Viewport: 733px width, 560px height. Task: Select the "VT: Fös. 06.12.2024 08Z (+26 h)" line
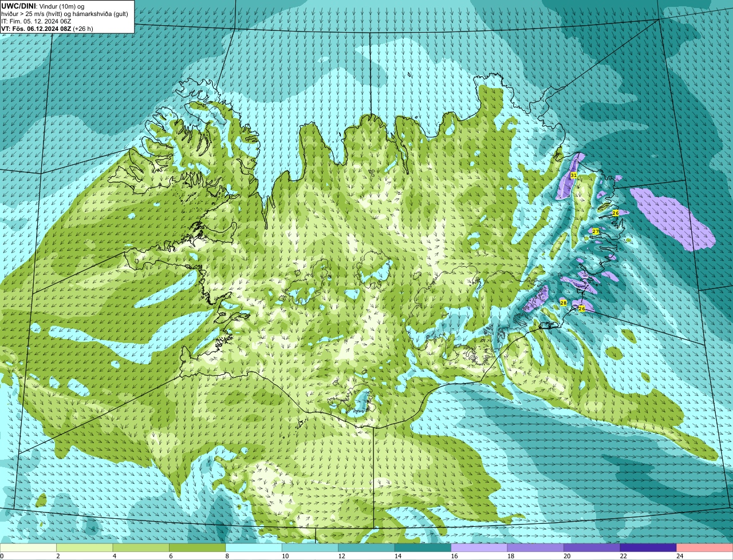[x=47, y=29]
